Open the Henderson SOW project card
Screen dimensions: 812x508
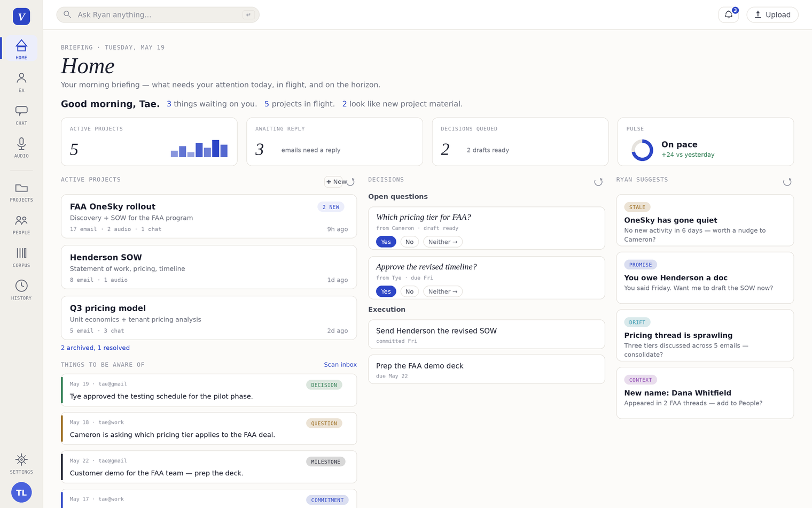(209, 267)
